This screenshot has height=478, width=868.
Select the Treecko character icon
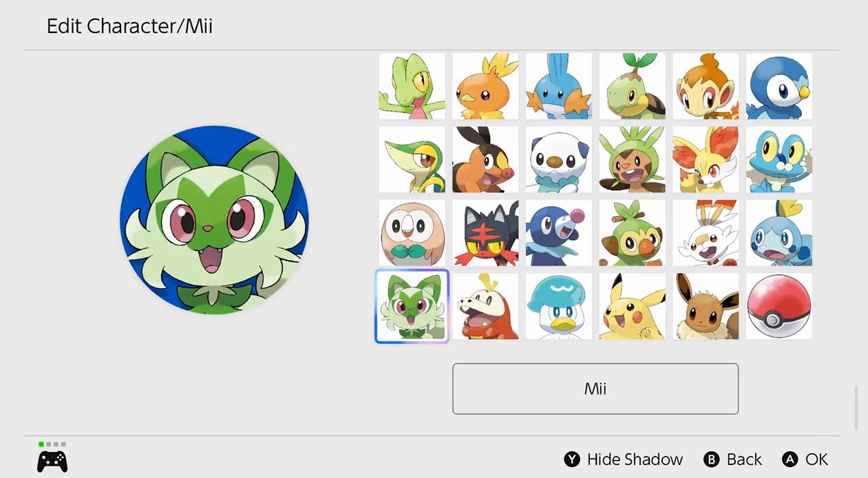(412, 87)
